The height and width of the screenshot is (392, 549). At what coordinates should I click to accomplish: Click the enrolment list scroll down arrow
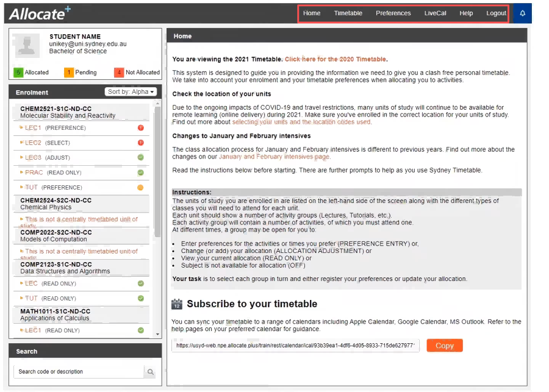pyautogui.click(x=157, y=334)
